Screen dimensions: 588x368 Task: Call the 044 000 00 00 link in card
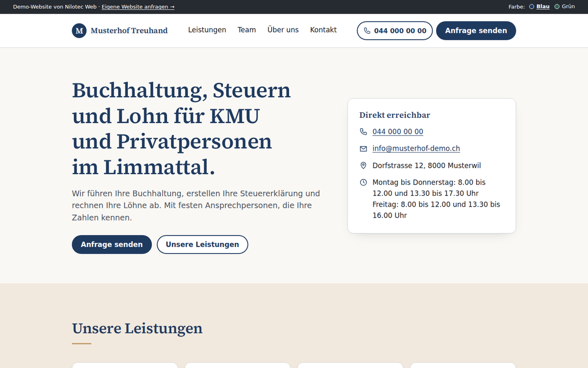(398, 131)
